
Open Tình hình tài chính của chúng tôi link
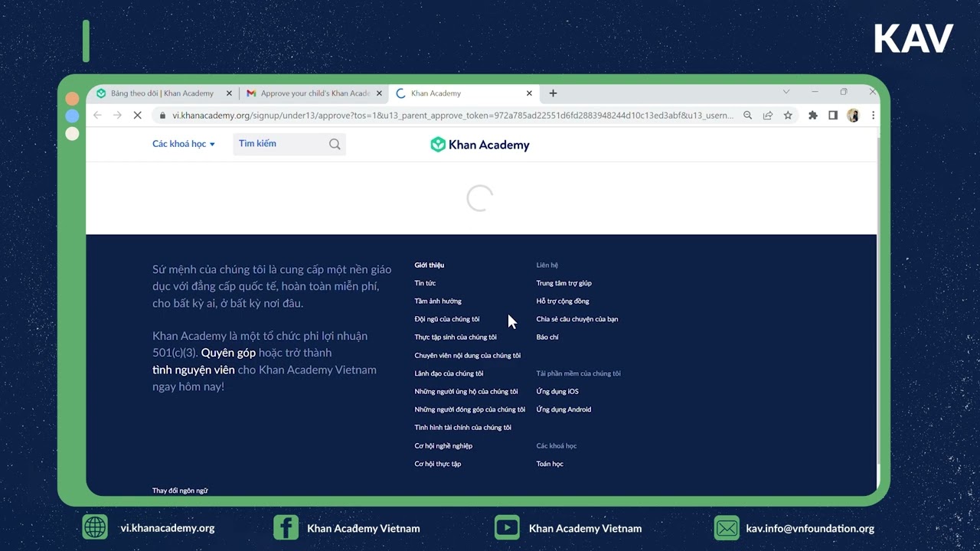click(x=462, y=428)
